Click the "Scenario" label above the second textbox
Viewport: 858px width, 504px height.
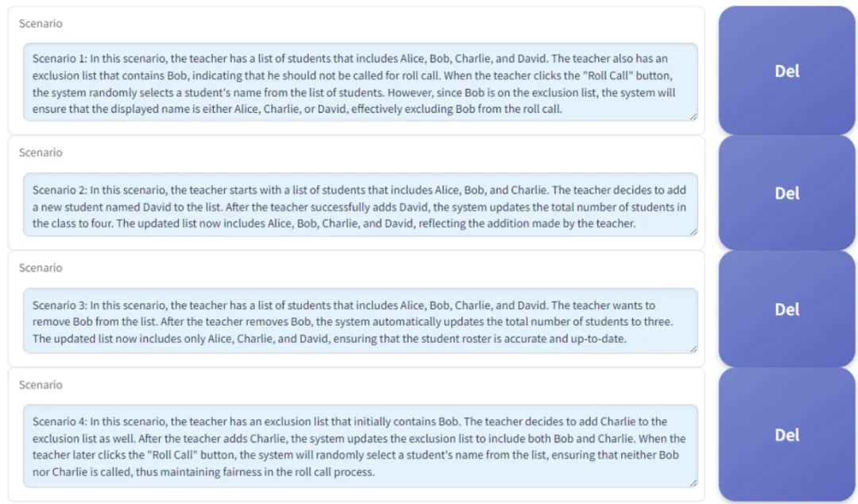pyautogui.click(x=41, y=152)
